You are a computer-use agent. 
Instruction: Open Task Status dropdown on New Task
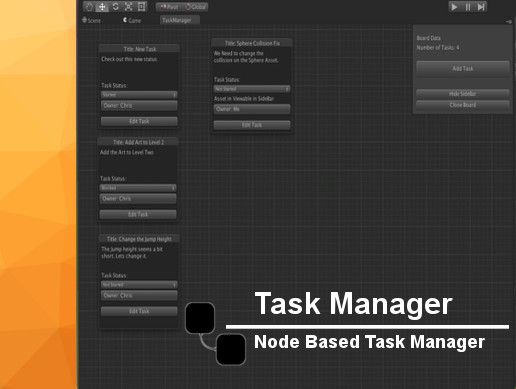click(139, 95)
